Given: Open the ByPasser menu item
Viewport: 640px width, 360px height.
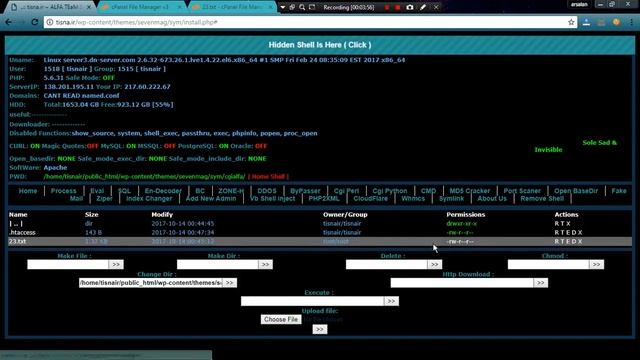Looking at the screenshot, I should tap(305, 191).
